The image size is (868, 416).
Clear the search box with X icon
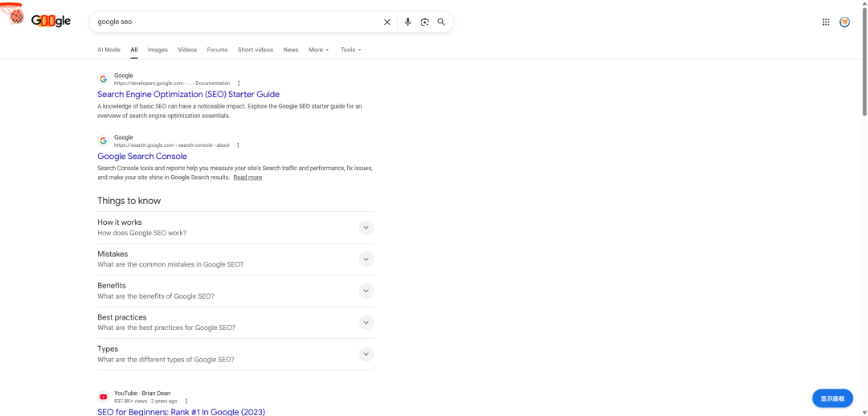pyautogui.click(x=387, y=22)
